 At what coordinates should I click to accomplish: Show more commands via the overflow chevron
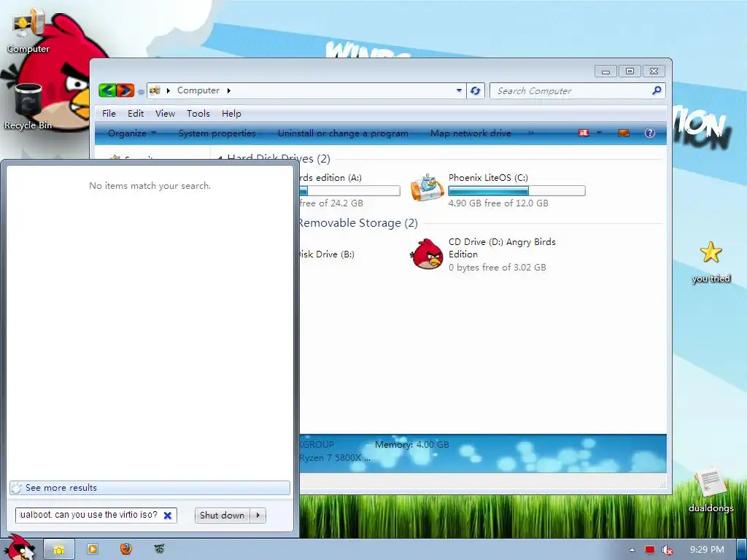point(531,133)
